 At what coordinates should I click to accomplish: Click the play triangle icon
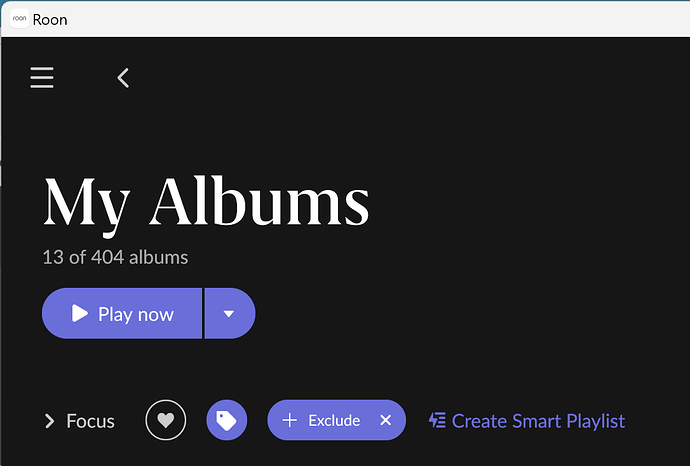coord(80,313)
